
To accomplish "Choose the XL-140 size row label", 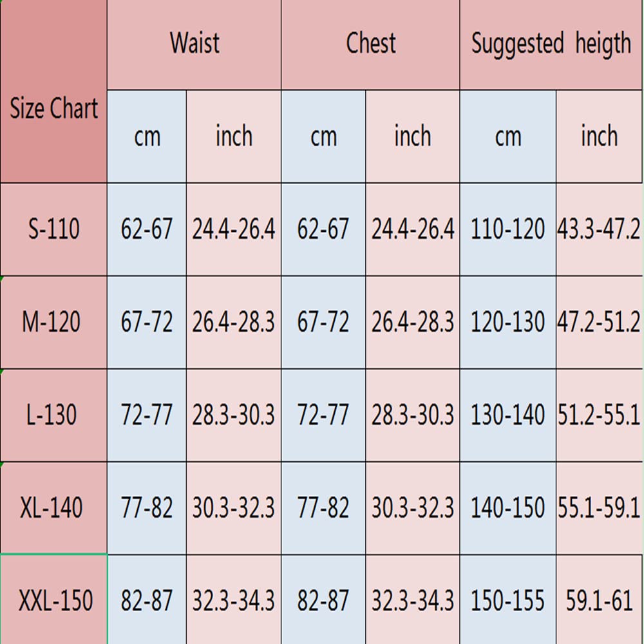I will [x=53, y=508].
